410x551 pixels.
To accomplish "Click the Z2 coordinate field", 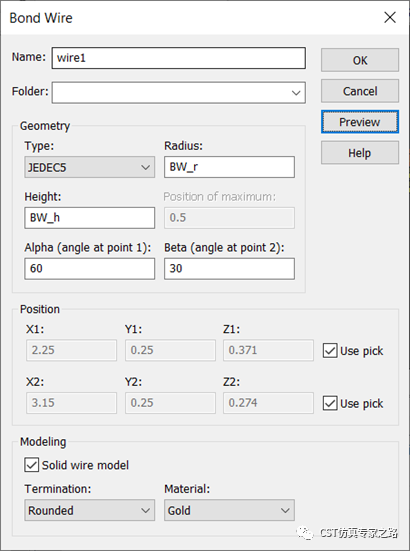I will coord(268,403).
